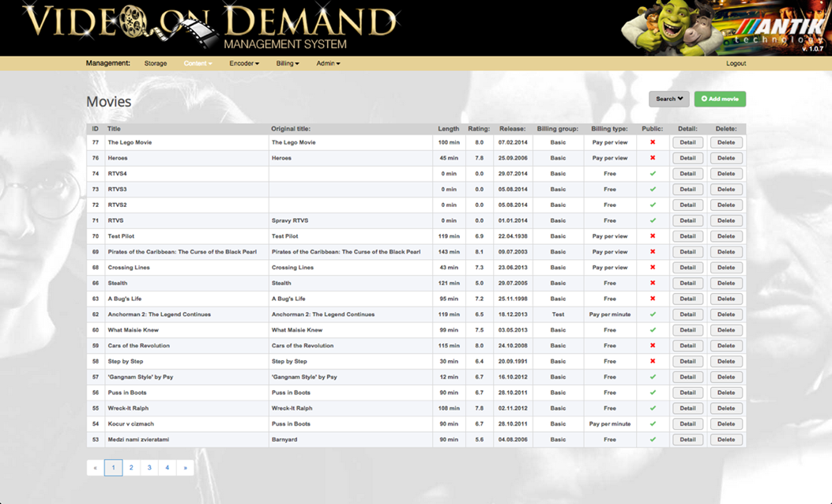Click the 'Pay per minute' cell for Kocur v cizmach

(610, 424)
